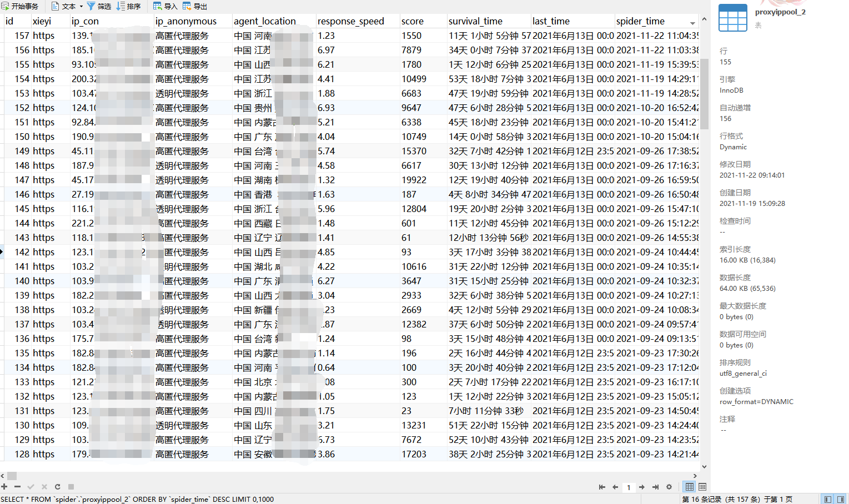Select response_speed cell 0.64

[x=358, y=367]
